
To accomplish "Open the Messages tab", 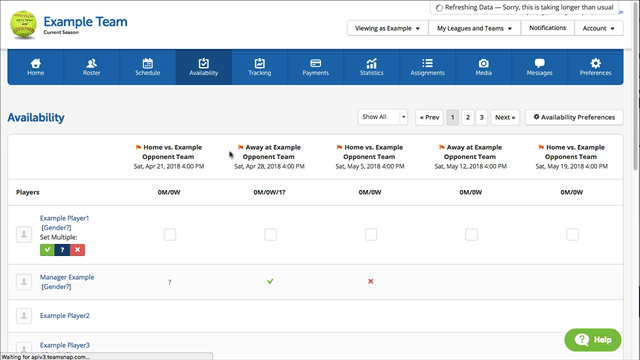I will (539, 67).
